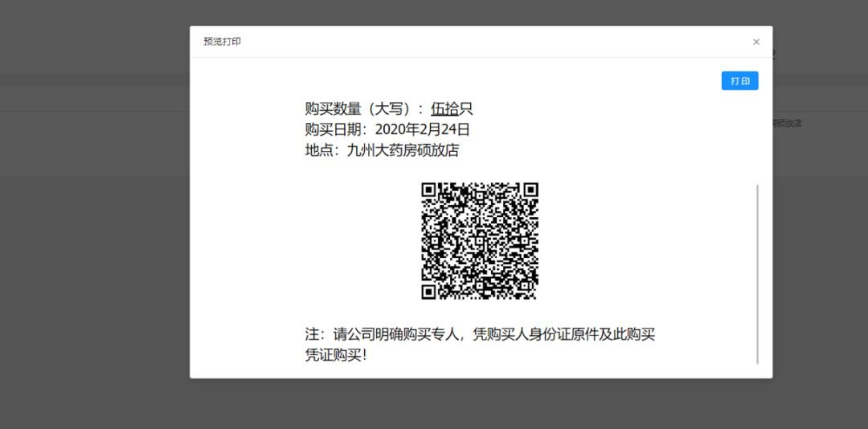
Task: Click the dimmed 硕放店 text behind dialog
Action: [x=788, y=123]
